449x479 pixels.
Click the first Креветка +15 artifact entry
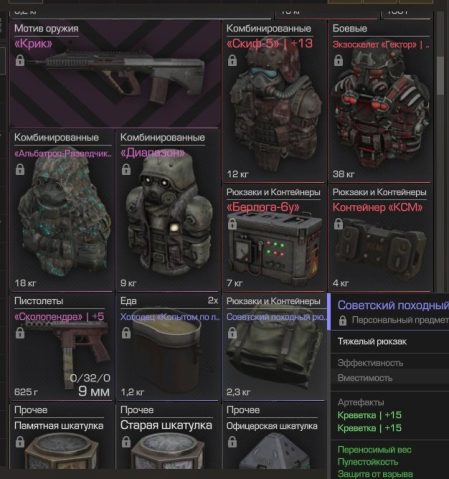tap(369, 415)
